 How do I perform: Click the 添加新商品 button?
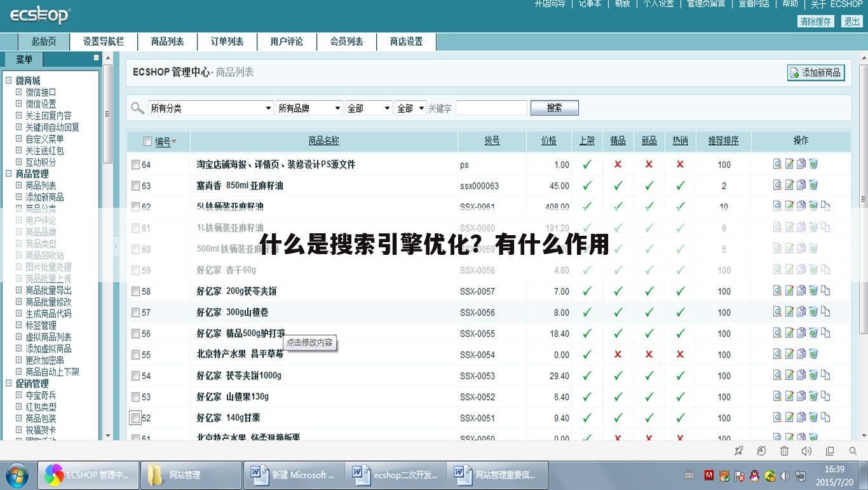(x=816, y=72)
